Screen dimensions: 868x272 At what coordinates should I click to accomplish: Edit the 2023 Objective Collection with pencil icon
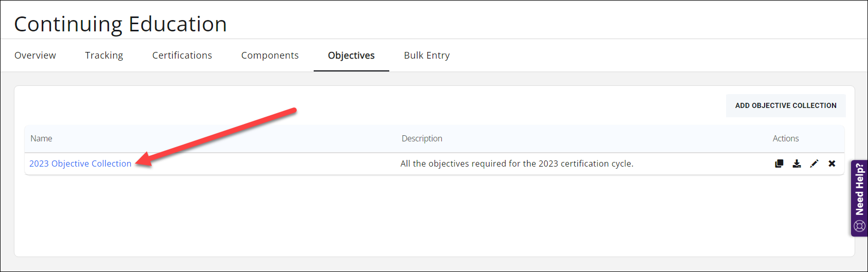coord(814,164)
